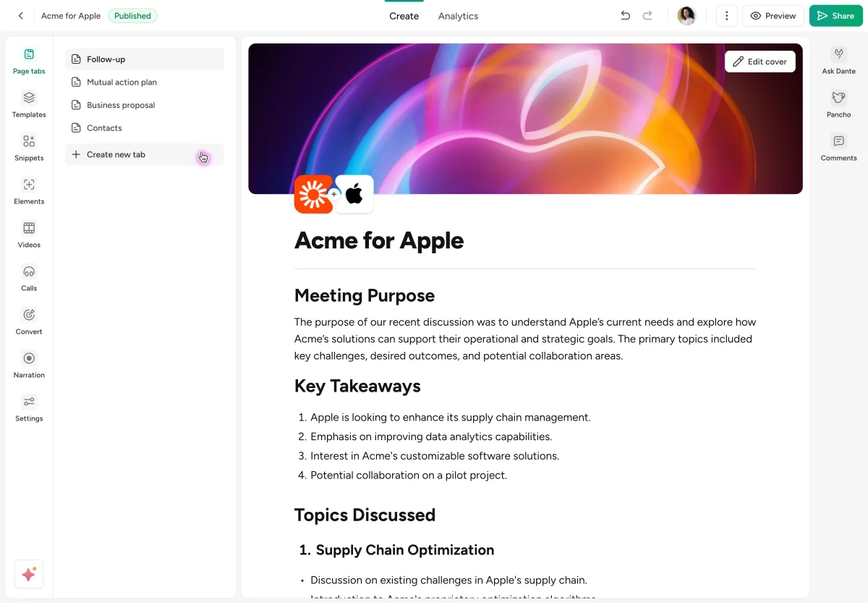Open the Convert panel

(29, 321)
